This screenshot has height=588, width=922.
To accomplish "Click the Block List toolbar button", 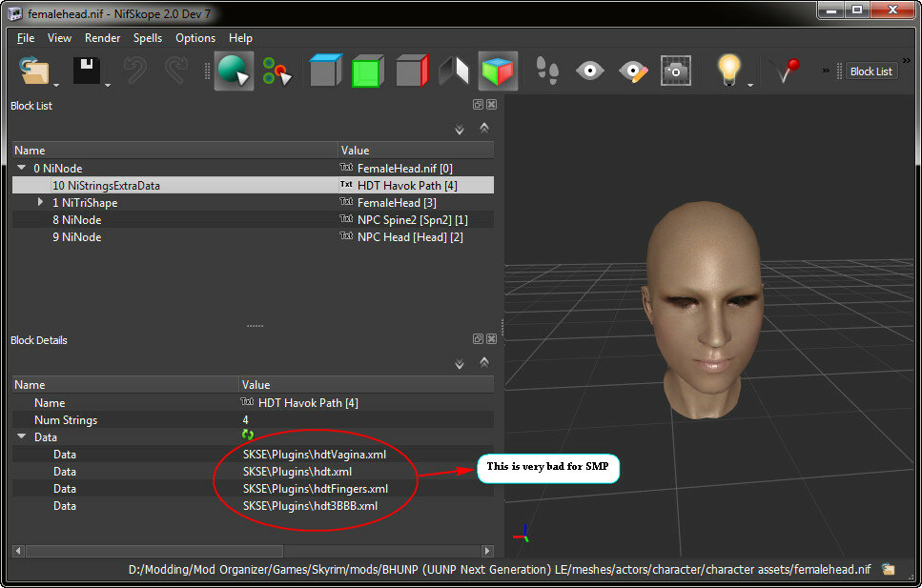I will (871, 71).
